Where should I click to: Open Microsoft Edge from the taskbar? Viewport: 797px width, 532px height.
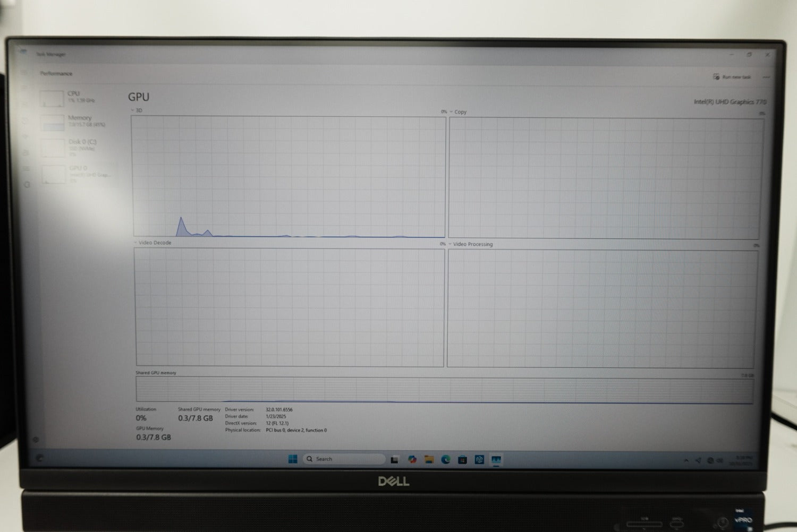pyautogui.click(x=445, y=460)
